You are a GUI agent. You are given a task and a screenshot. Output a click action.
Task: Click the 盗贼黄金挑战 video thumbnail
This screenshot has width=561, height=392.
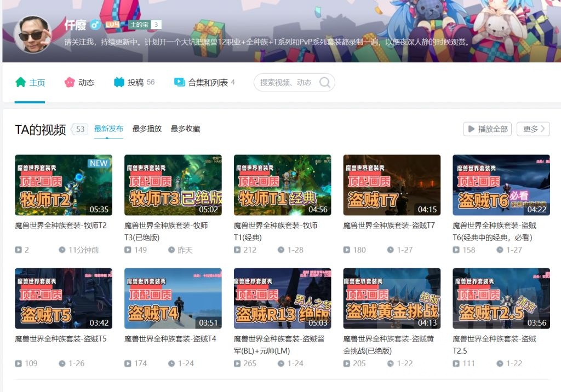coord(392,298)
